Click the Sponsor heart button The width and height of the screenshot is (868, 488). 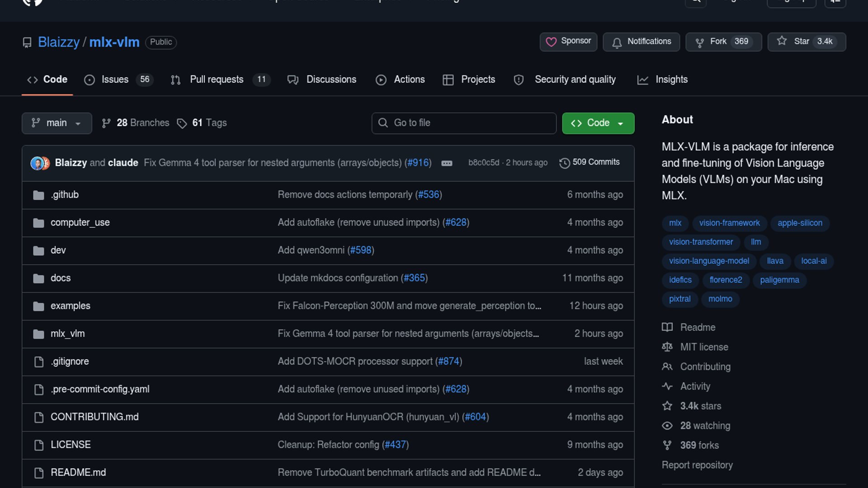click(568, 42)
